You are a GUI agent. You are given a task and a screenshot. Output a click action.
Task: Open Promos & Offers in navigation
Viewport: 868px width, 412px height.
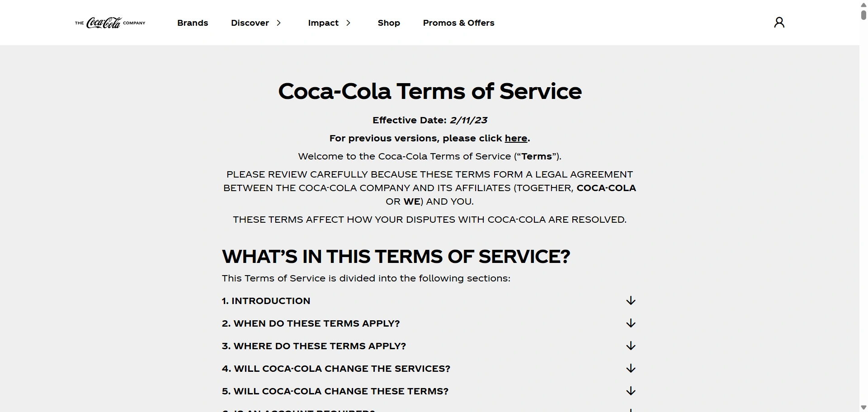click(458, 23)
